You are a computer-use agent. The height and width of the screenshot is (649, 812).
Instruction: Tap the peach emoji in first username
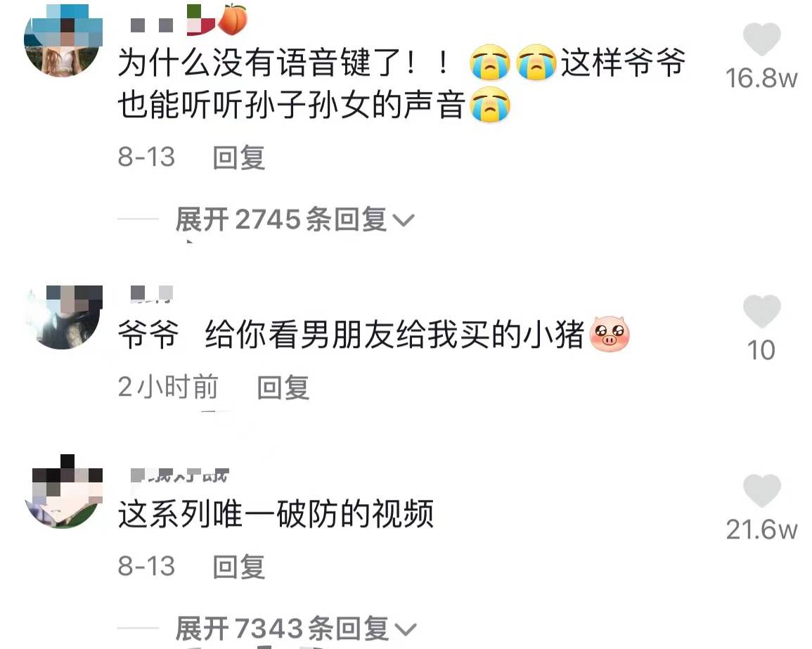tap(233, 20)
